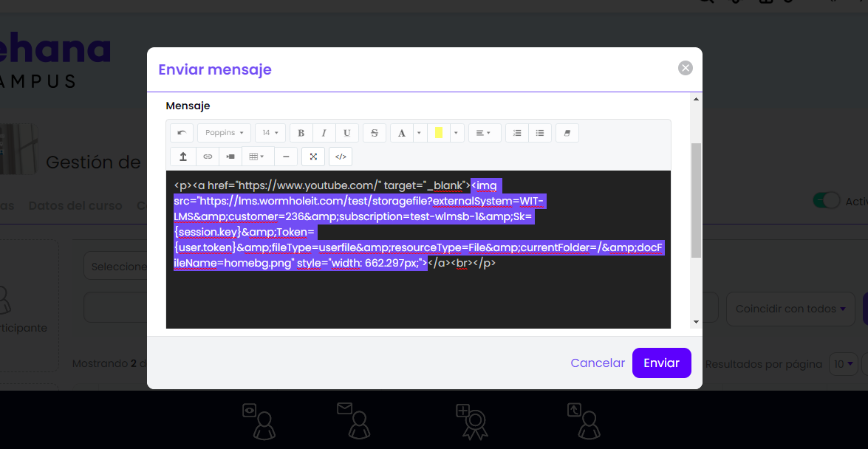Click the 'Gestión de' heading text

[93, 162]
